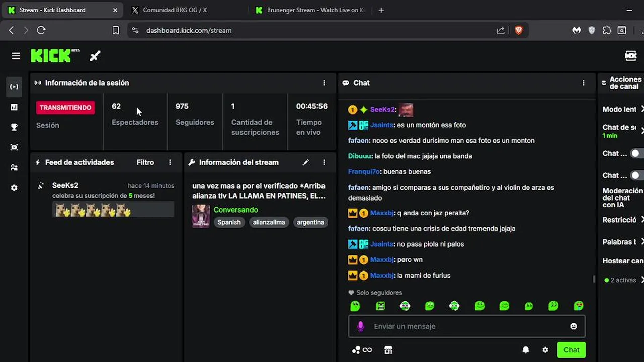Click the stream title text 'una vez mas a por el verificado'
This screenshot has height=362, width=644.
pyautogui.click(x=259, y=191)
